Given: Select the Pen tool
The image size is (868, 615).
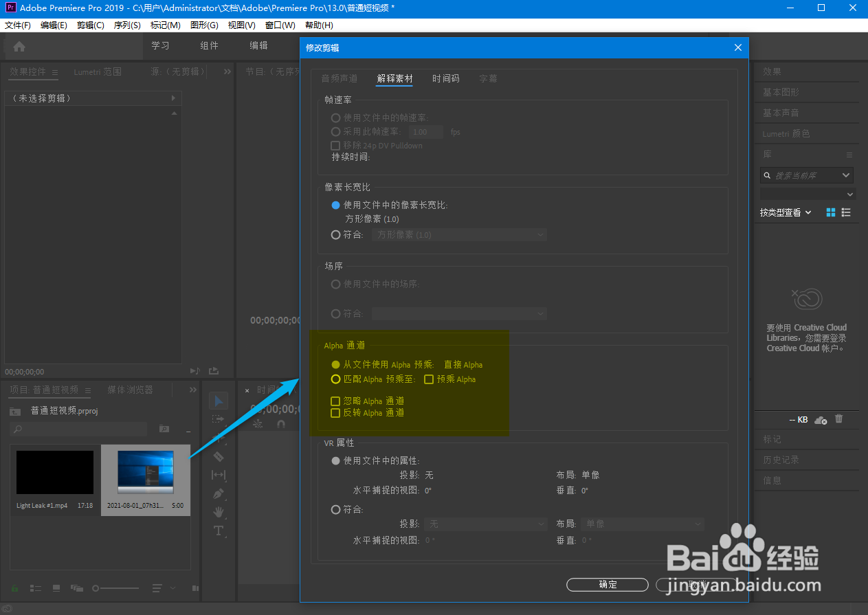Looking at the screenshot, I should [x=219, y=493].
